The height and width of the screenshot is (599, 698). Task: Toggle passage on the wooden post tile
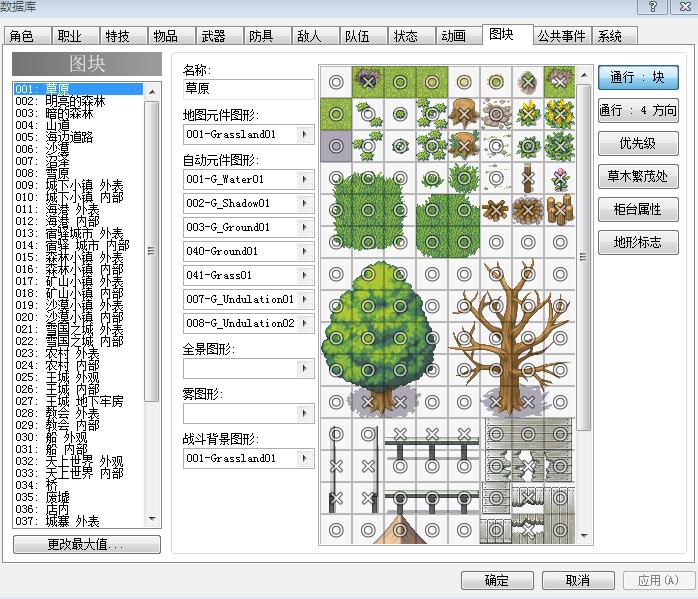(x=528, y=178)
